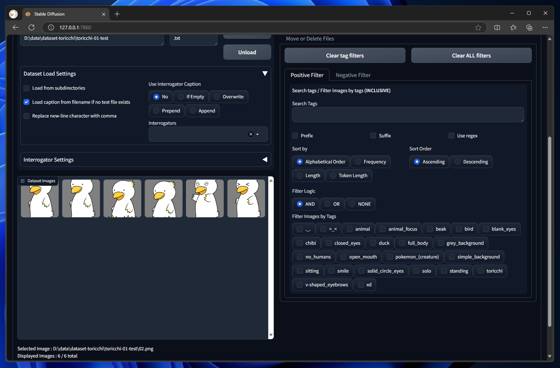Sort tags by Frequency
This screenshot has height=368, width=560.
370,162
